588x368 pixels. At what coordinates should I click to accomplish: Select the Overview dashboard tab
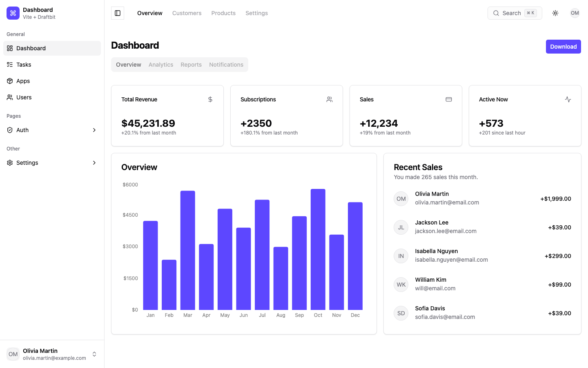[x=129, y=65]
